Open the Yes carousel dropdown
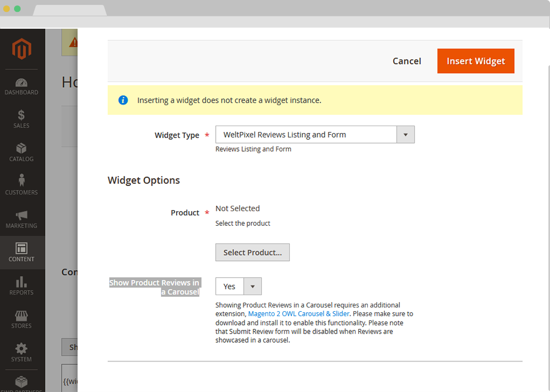This screenshot has height=392, width=550. (x=238, y=286)
